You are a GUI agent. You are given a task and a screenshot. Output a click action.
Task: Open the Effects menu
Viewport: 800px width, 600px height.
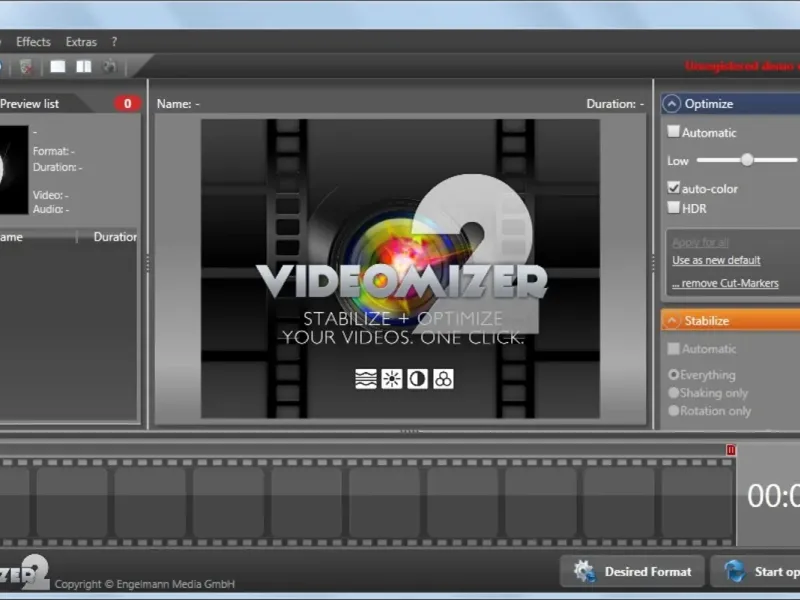33,42
